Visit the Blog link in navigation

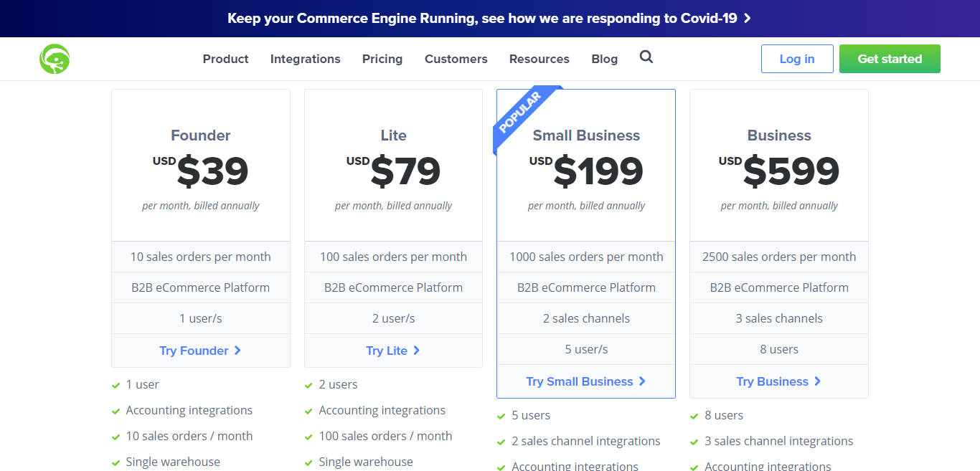coord(605,59)
